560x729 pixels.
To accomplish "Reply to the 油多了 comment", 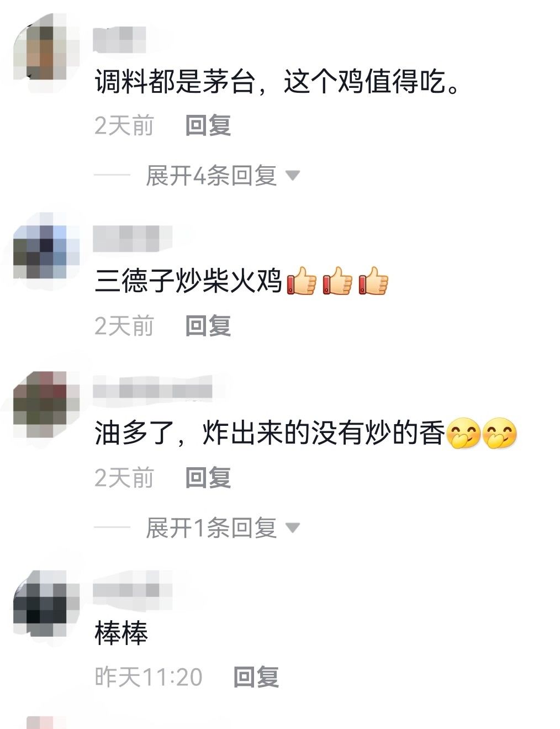I will click(x=208, y=478).
